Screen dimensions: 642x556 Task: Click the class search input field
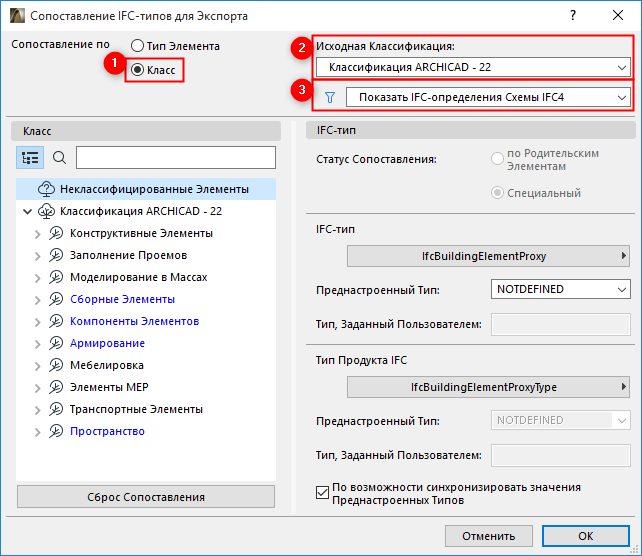(x=175, y=157)
